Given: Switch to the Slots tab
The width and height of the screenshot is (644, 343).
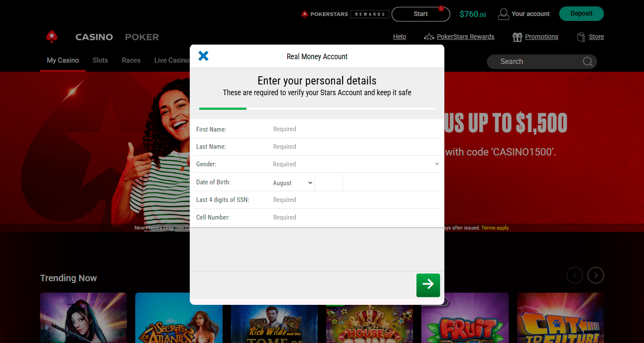Looking at the screenshot, I should [x=100, y=60].
